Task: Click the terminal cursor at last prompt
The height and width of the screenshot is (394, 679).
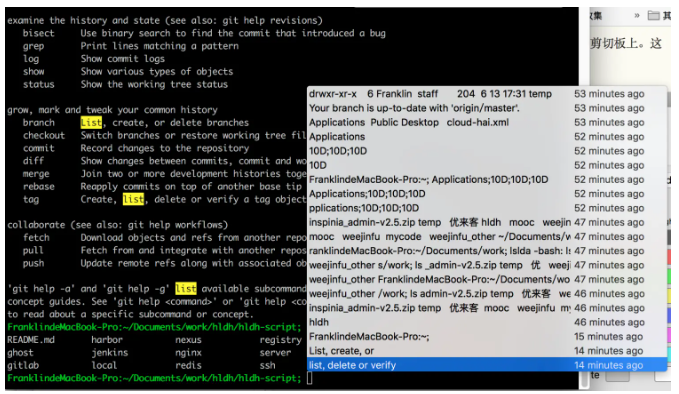Action: 310,378
